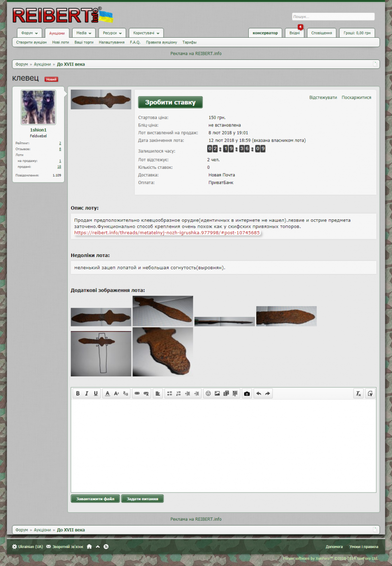Focus the search field Пошук

point(333,17)
